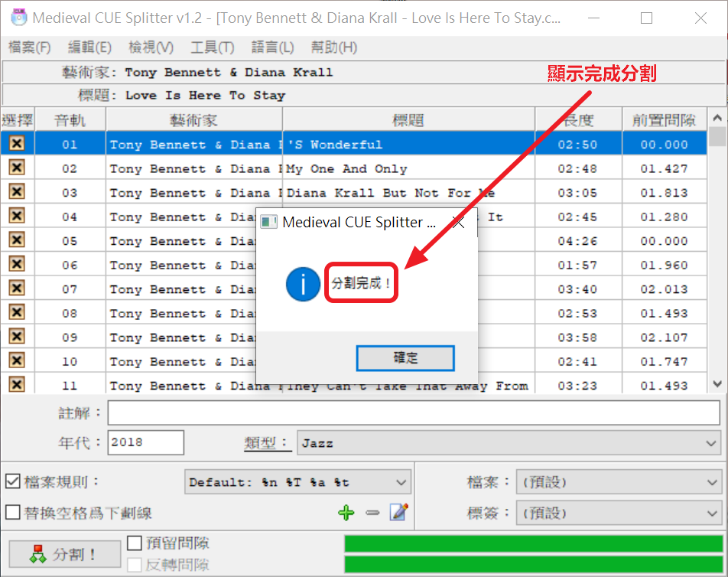Image resolution: width=728 pixels, height=577 pixels.
Task: Click the length cell 03:58
Action: 577,337
